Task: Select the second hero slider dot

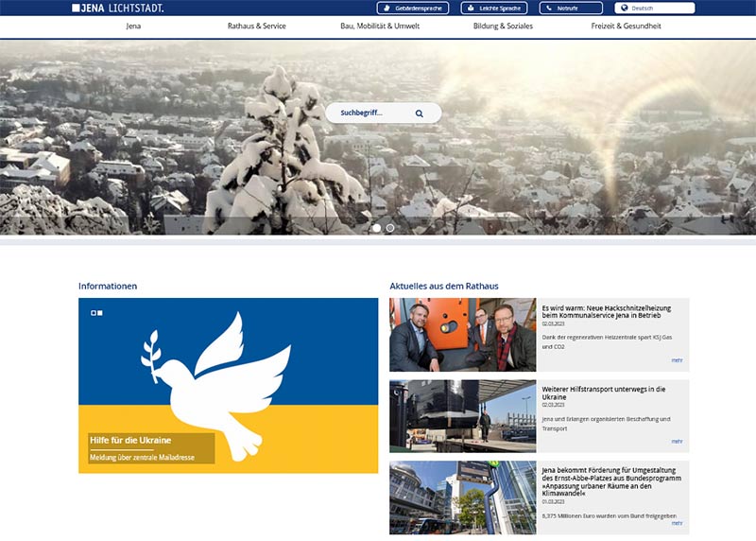Action: [389, 228]
